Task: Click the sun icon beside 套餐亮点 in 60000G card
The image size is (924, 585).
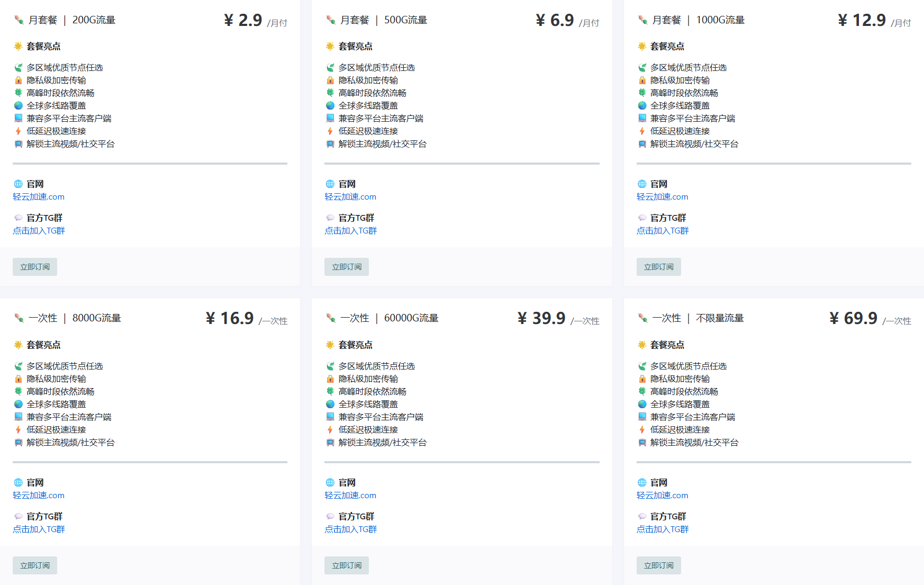Action: [x=330, y=345]
